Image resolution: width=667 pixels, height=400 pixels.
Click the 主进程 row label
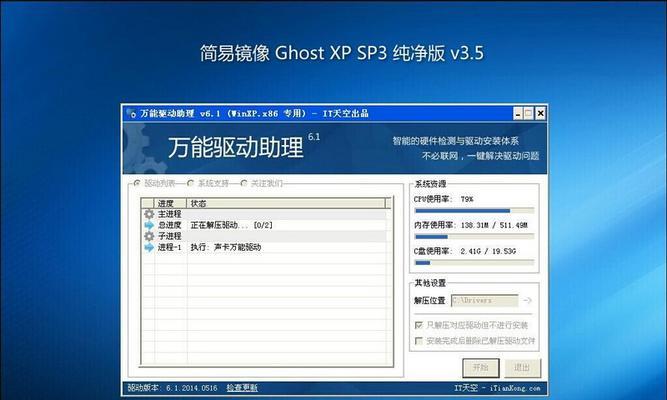click(x=169, y=214)
